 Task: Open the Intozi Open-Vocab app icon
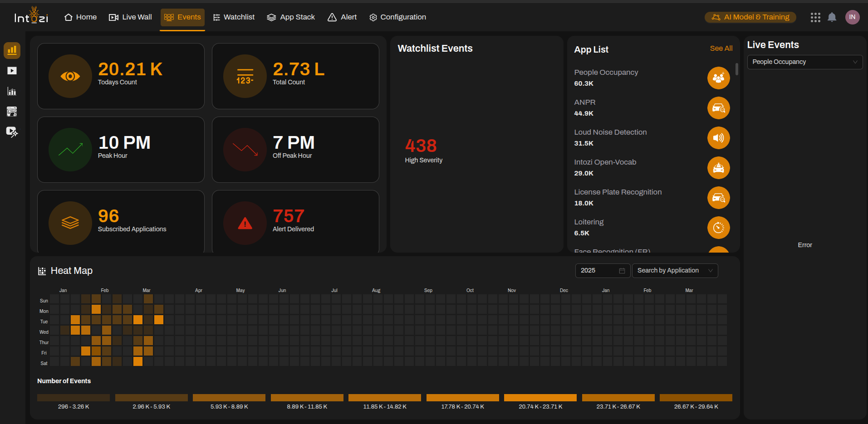[x=718, y=168]
